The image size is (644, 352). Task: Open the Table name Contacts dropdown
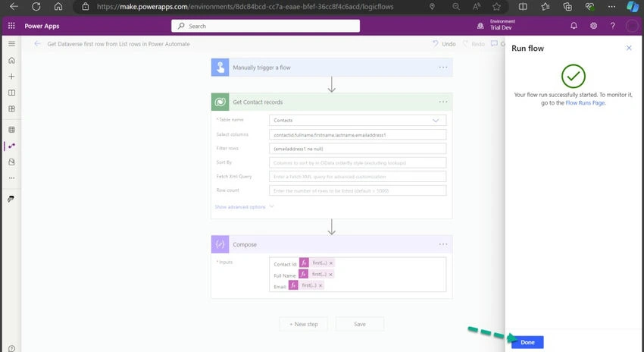[358, 121]
